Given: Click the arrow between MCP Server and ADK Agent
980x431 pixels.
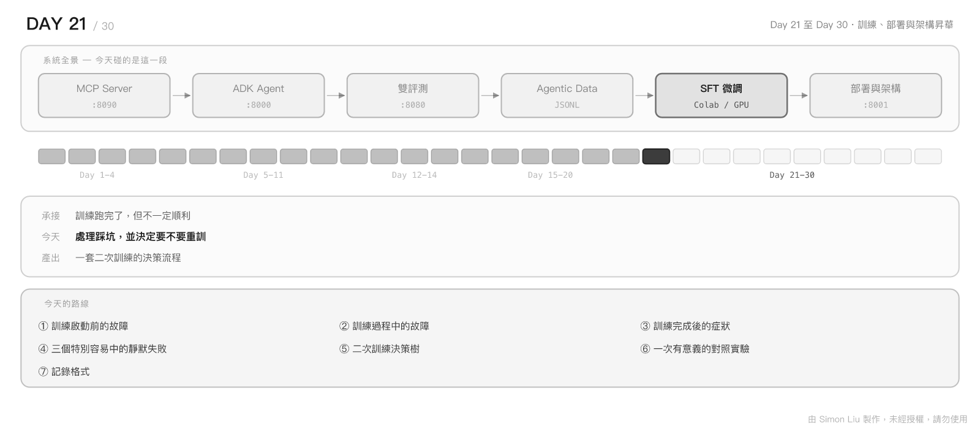Looking at the screenshot, I should click(x=181, y=96).
